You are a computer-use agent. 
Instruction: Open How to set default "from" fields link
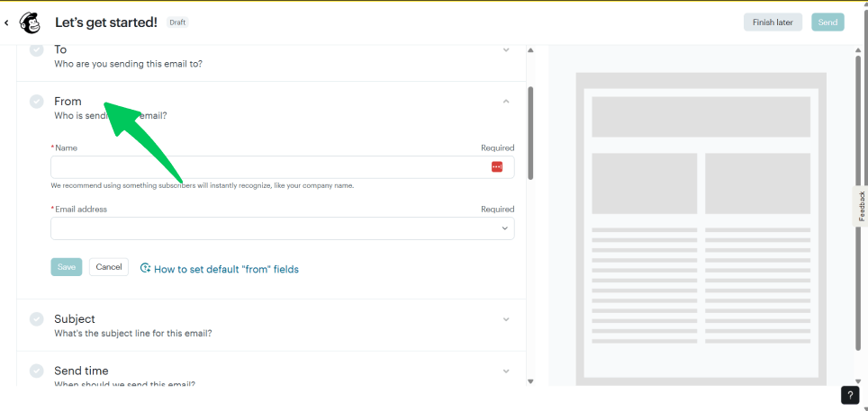[x=226, y=270]
